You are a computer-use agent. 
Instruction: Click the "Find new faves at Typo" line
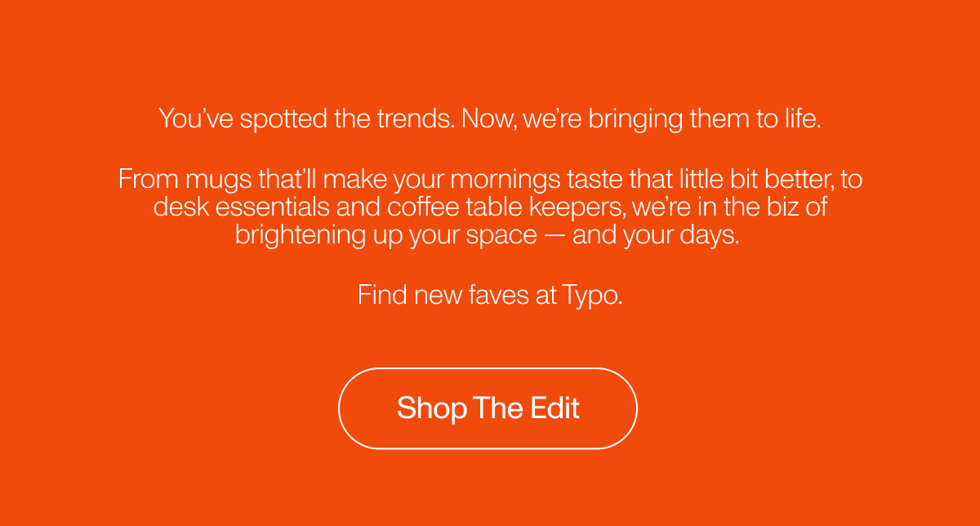tap(490, 295)
